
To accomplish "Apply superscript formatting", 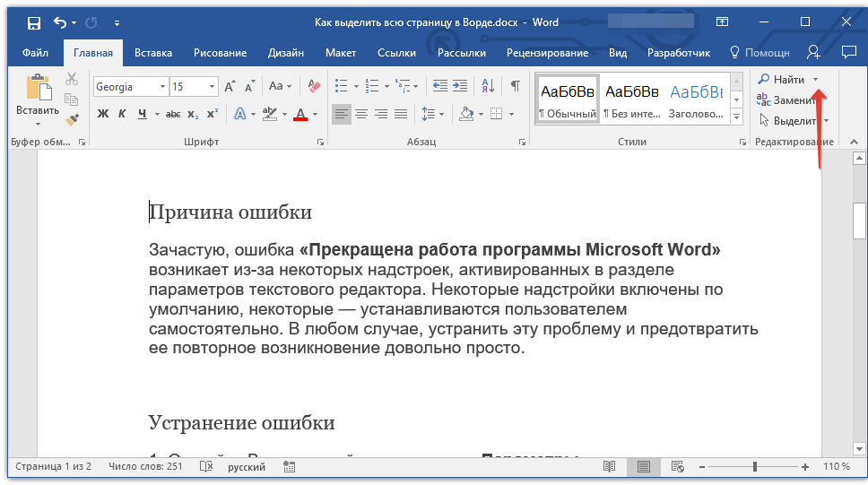I will pos(213,114).
